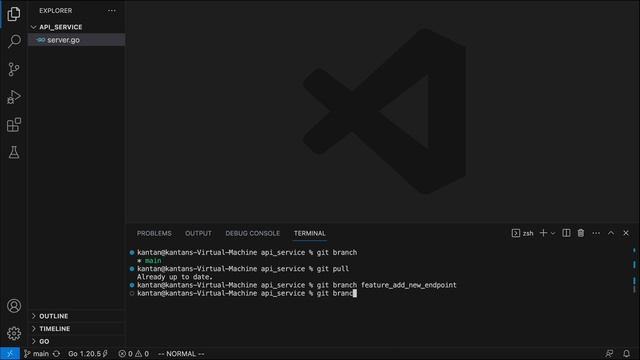Kill terminal with trash icon
The width and height of the screenshot is (640, 360).
click(581, 233)
